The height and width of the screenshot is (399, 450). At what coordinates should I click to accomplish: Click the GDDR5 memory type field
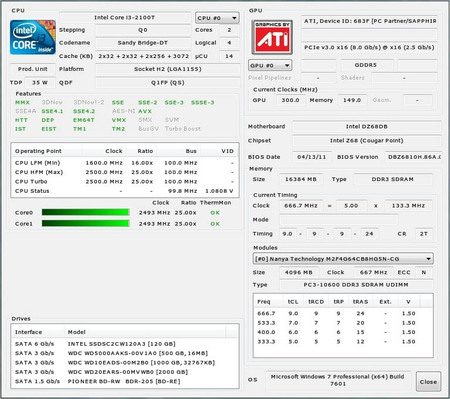pyautogui.click(x=366, y=65)
